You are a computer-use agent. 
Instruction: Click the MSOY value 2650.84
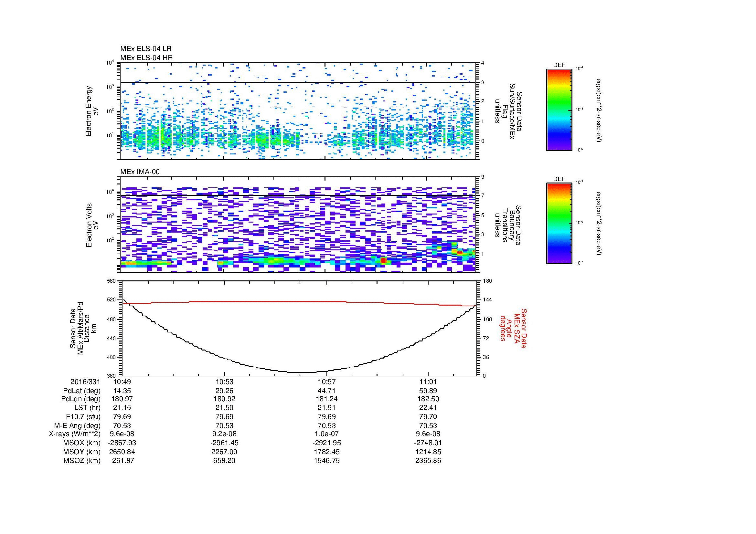[x=122, y=452]
